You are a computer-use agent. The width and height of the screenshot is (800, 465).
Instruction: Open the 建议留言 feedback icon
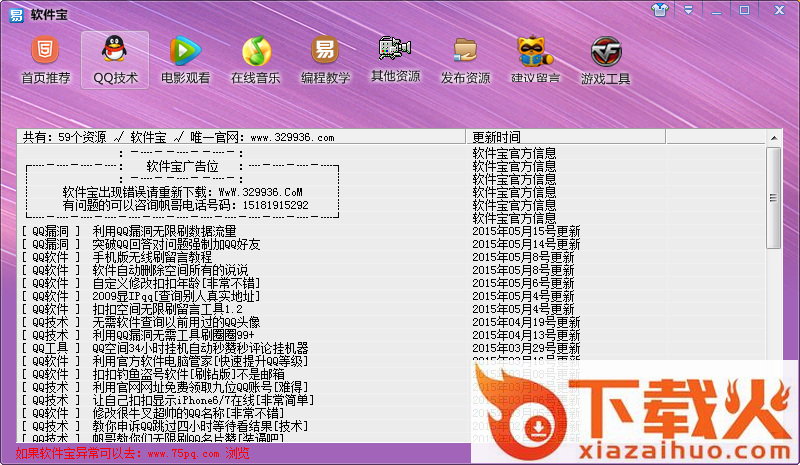pos(535,60)
